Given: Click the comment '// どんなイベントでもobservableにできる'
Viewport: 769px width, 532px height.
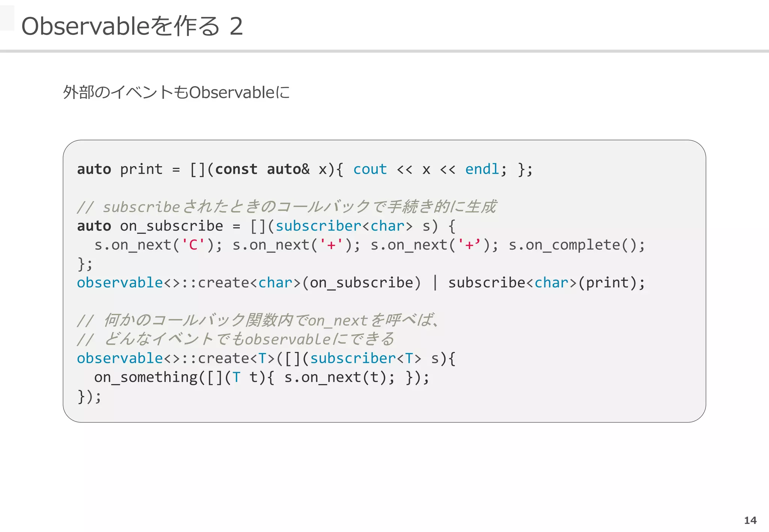Looking at the screenshot, I should coord(236,339).
